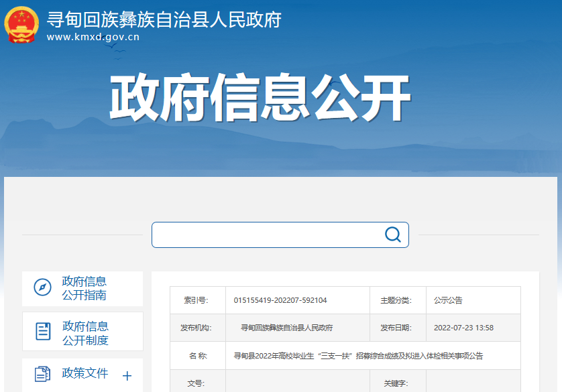The width and height of the screenshot is (562, 392).
Task: Open the 政府信息公开制度 link text
Action: 85,333
